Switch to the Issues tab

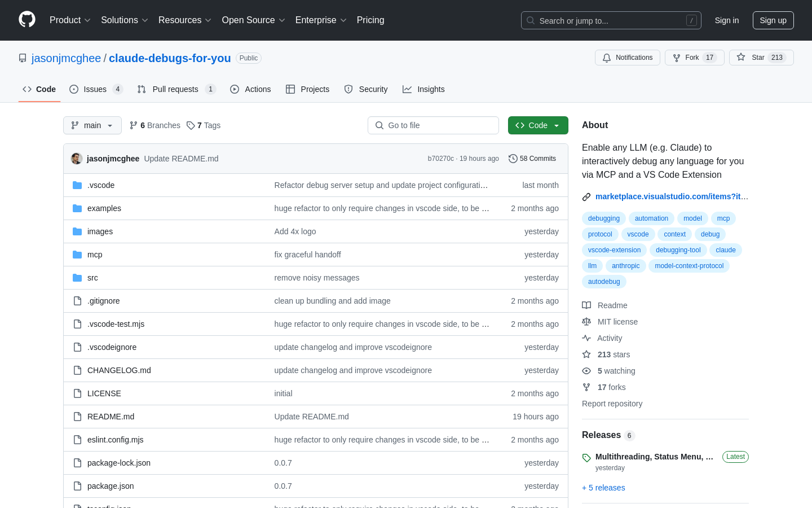[95, 89]
